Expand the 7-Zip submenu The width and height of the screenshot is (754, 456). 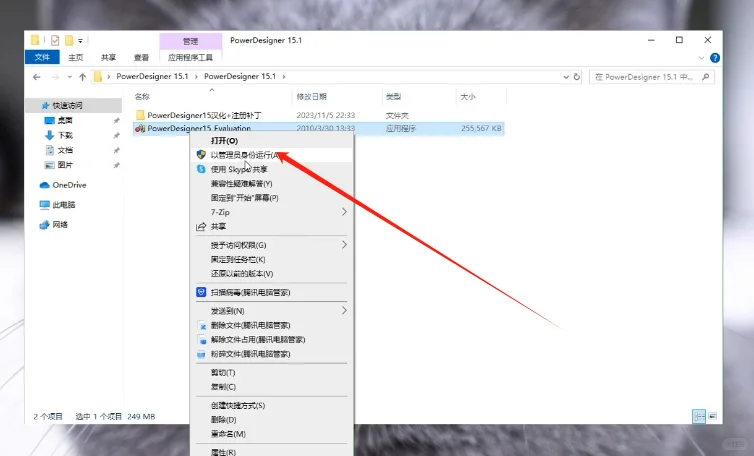coord(272,212)
